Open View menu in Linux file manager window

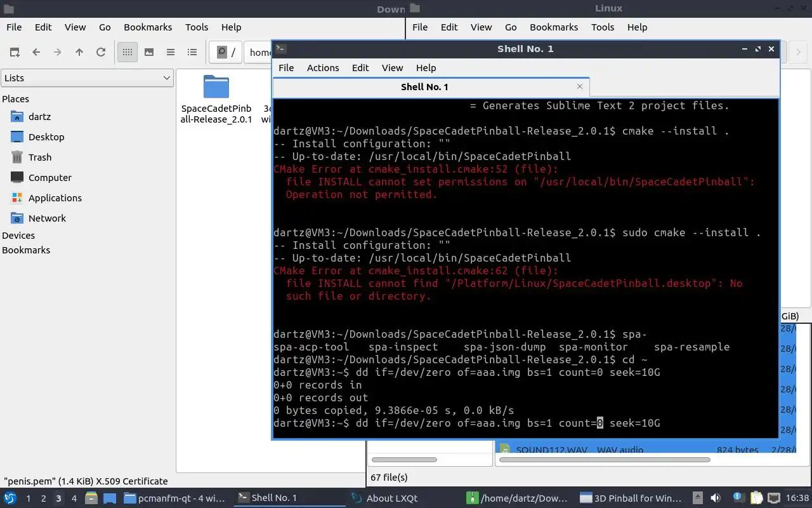pyautogui.click(x=481, y=27)
